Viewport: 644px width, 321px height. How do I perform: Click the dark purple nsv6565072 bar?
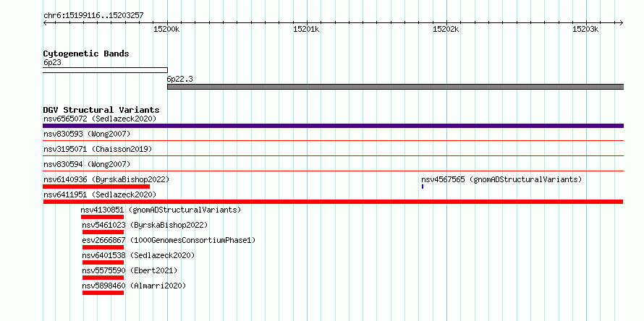coord(334,126)
